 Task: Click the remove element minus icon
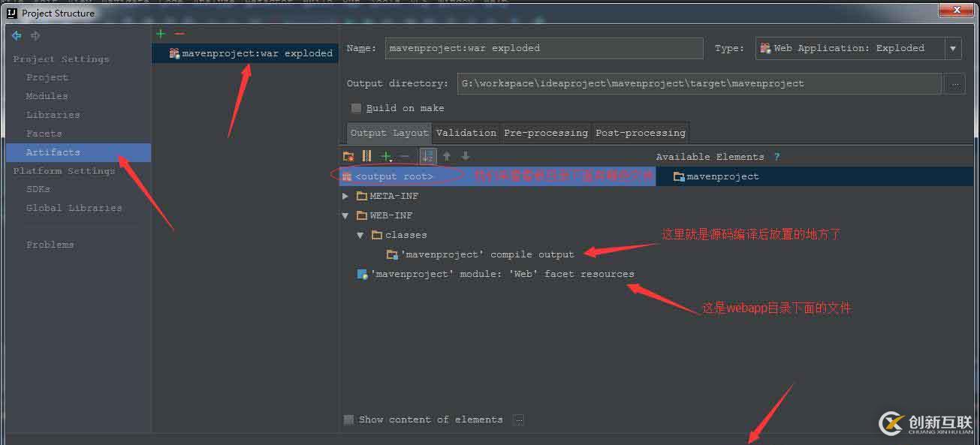tap(405, 156)
